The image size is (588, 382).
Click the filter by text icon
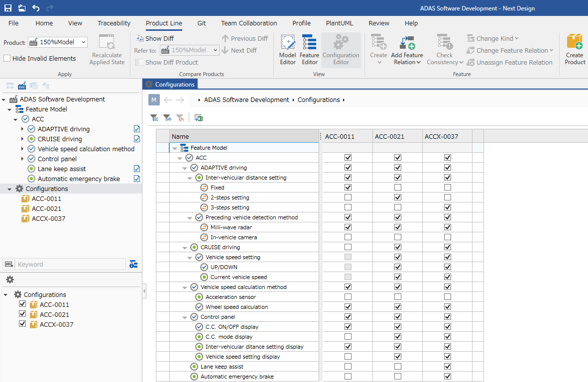(167, 118)
